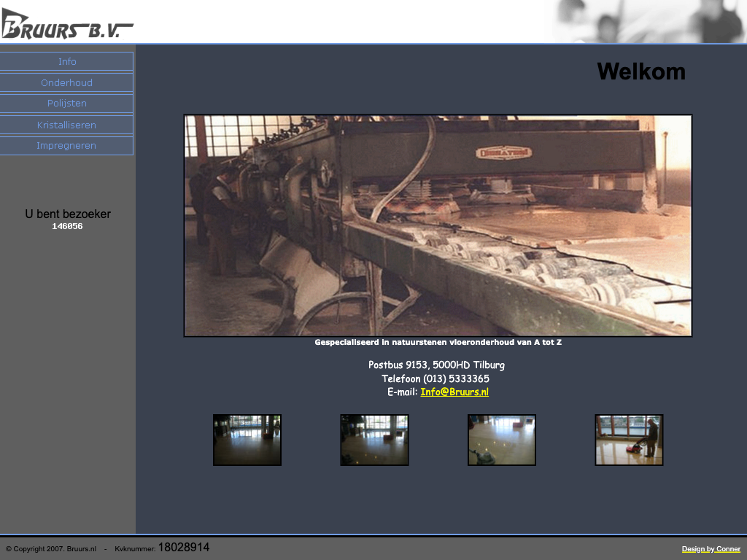The image size is (747, 560).
Task: Click the Bruurs B.V. logo
Action: pyautogui.click(x=67, y=24)
